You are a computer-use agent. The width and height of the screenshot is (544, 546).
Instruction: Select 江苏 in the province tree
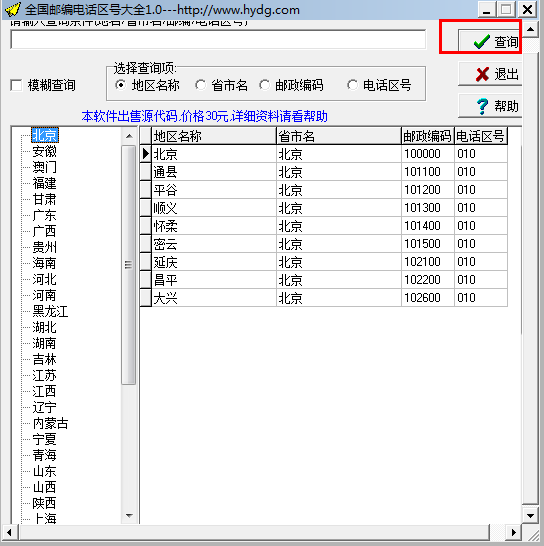44,375
